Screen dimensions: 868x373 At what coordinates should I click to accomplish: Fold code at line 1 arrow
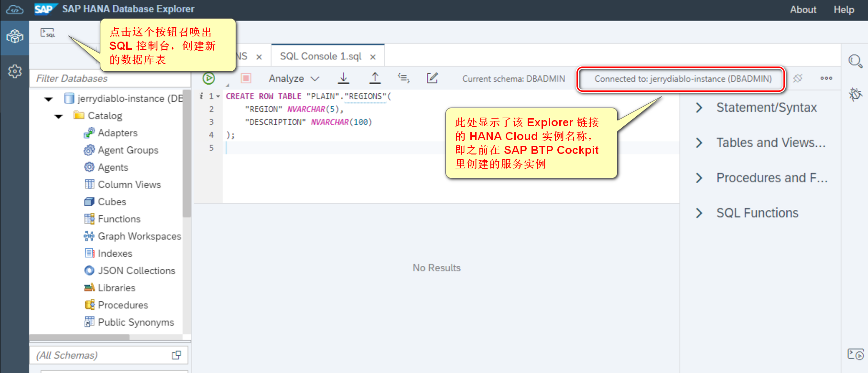(218, 97)
